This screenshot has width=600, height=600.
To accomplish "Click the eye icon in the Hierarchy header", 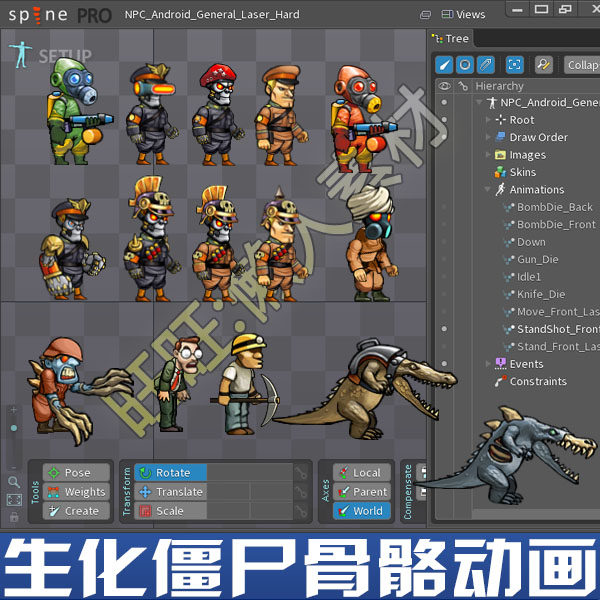I will pos(444,86).
